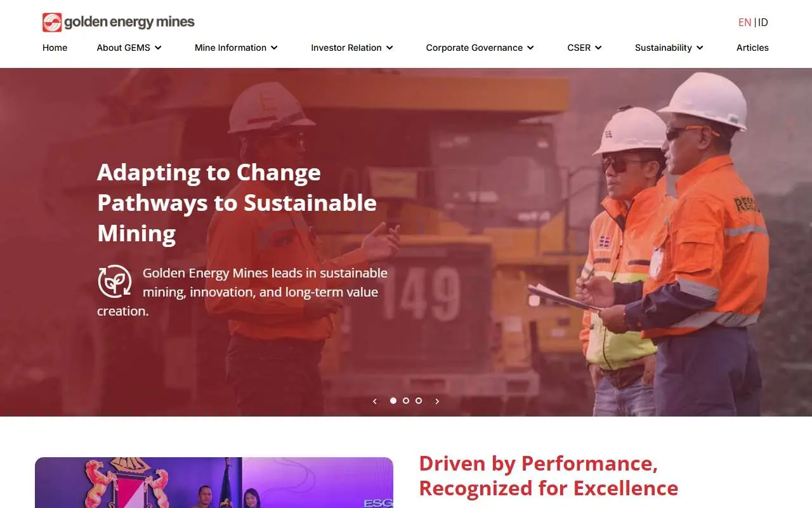The height and width of the screenshot is (508, 812).
Task: Expand the About GEMS dropdown chevron
Action: (158, 48)
